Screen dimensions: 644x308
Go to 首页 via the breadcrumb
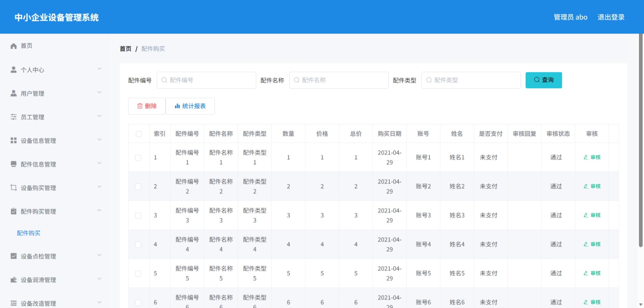point(126,49)
